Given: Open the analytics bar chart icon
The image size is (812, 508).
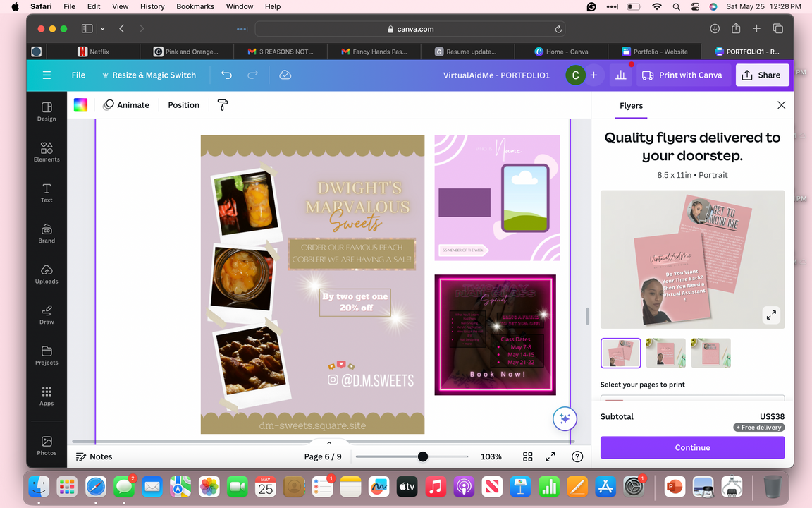Looking at the screenshot, I should (x=620, y=75).
